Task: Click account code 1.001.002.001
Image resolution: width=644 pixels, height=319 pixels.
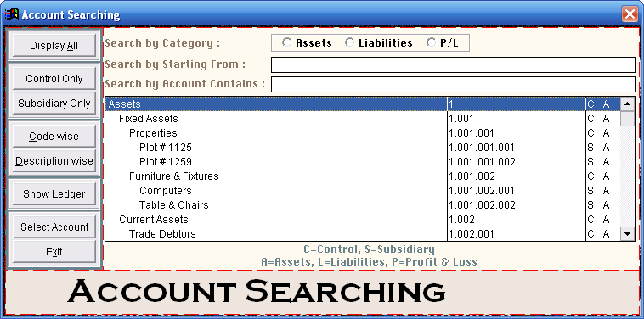Action: pyautogui.click(x=482, y=191)
